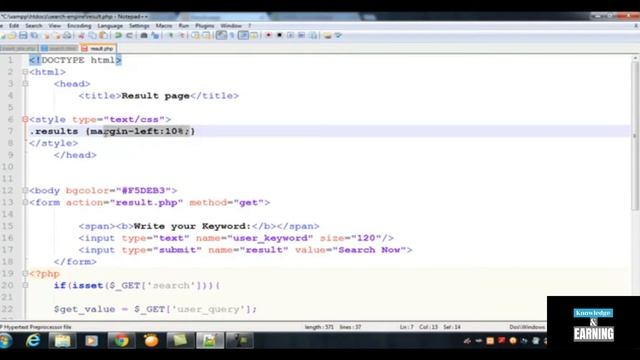Cut the selection using the toolbar icon
The width and height of the screenshot is (640, 360).
click(81, 36)
